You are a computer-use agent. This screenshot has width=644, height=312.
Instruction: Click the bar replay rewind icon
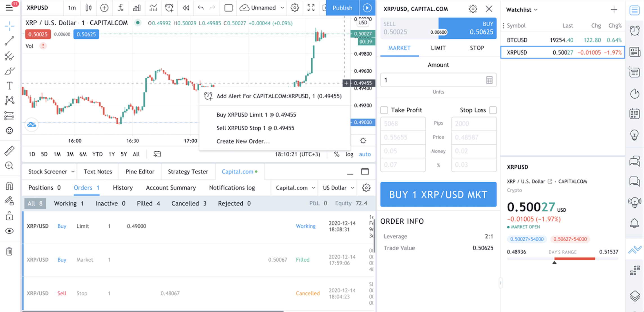click(x=186, y=8)
